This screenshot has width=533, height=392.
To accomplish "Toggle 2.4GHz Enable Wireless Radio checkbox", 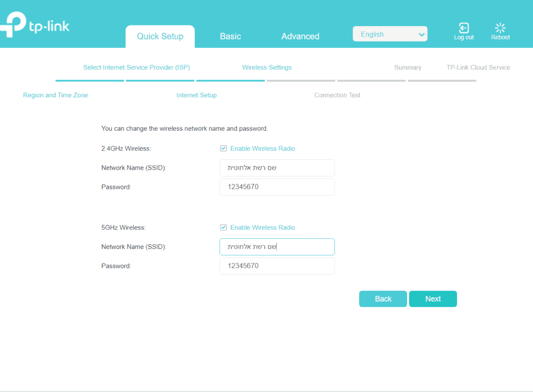I will pos(223,149).
